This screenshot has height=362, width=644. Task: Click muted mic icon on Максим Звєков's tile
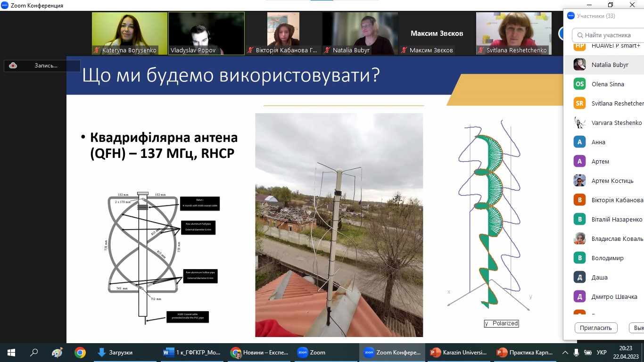tap(404, 50)
